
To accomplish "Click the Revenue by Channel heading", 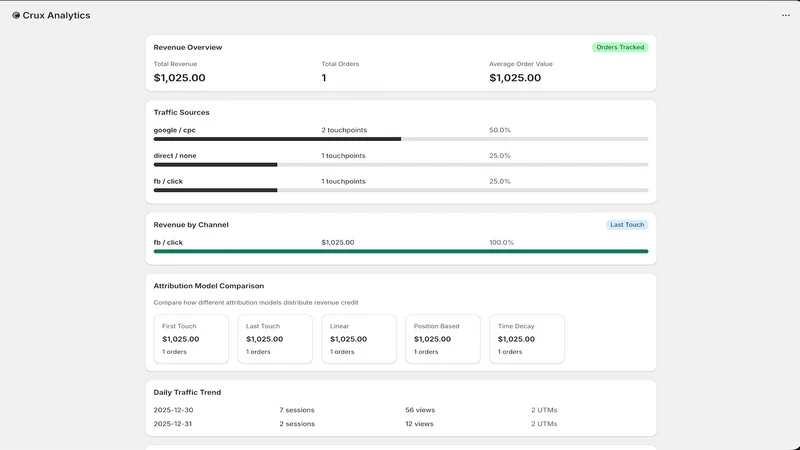I will coord(191,224).
